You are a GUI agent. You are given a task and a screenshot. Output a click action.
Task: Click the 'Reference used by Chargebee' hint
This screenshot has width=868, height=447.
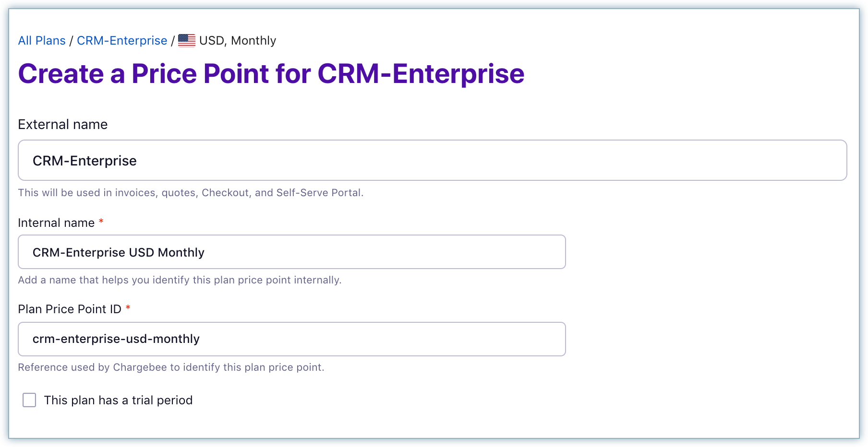171,367
